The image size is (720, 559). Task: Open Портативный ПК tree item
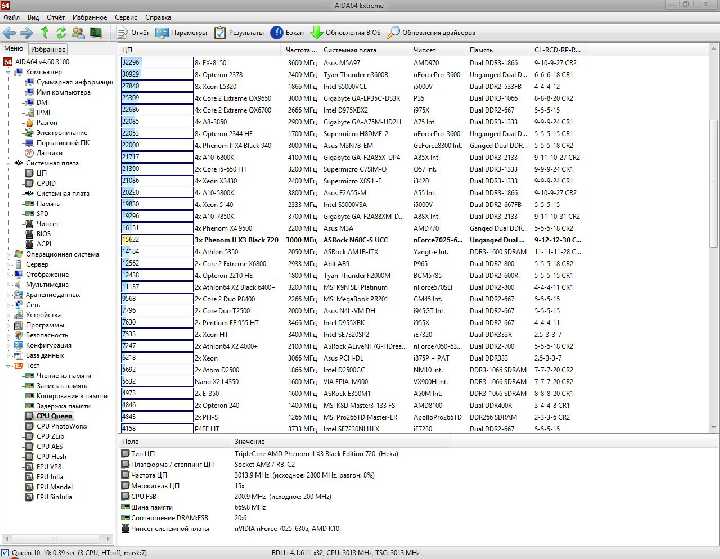[57, 143]
